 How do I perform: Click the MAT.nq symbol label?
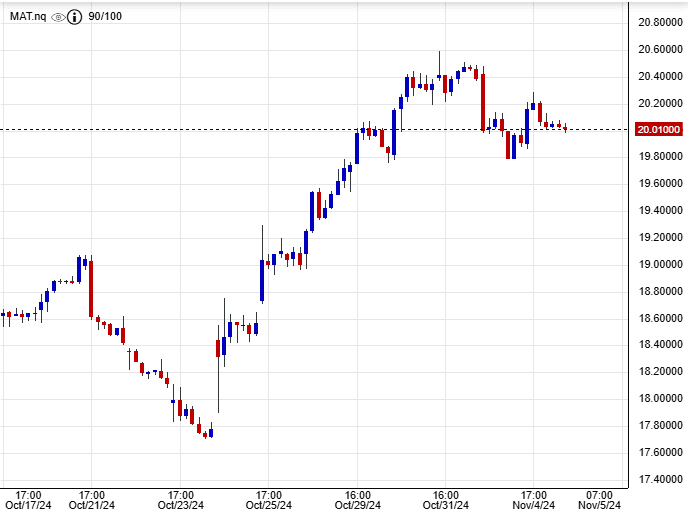[x=27, y=17]
